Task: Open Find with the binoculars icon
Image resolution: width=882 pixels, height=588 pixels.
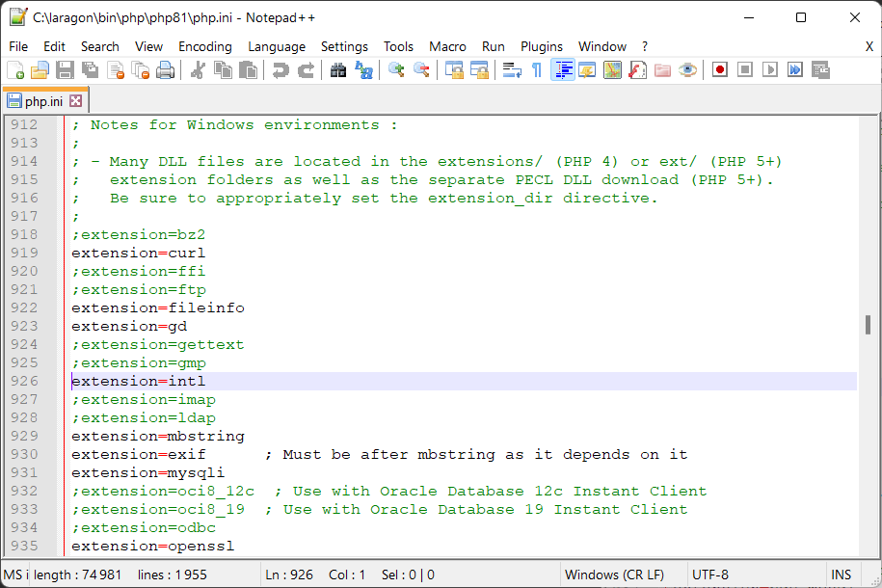Action: 338,70
